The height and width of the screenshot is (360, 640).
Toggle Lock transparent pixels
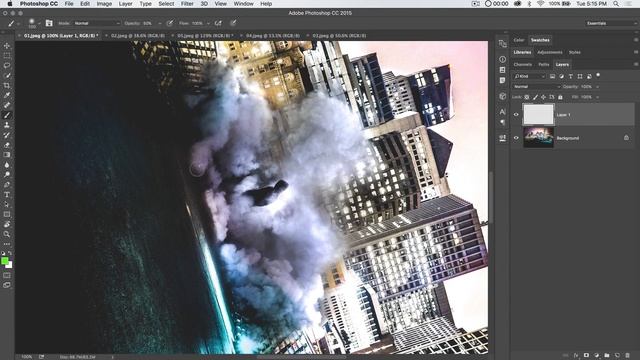tap(527, 97)
